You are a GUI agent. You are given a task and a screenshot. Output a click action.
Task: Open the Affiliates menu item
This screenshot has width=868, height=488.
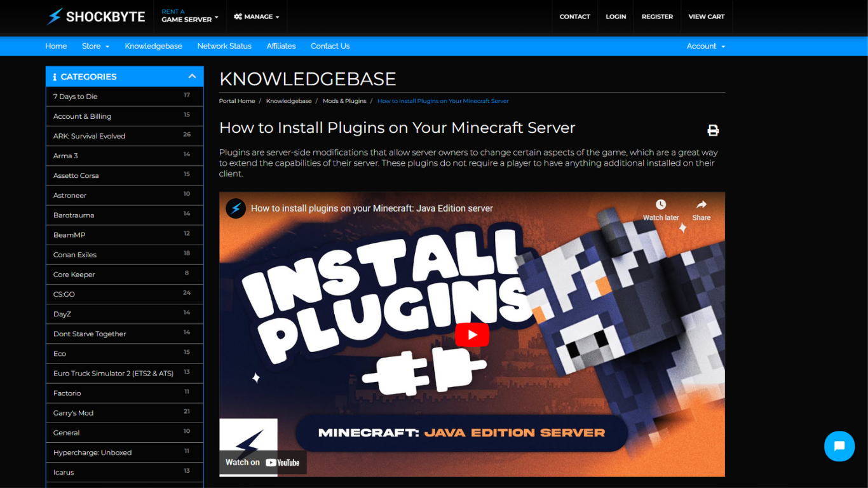pos(281,46)
